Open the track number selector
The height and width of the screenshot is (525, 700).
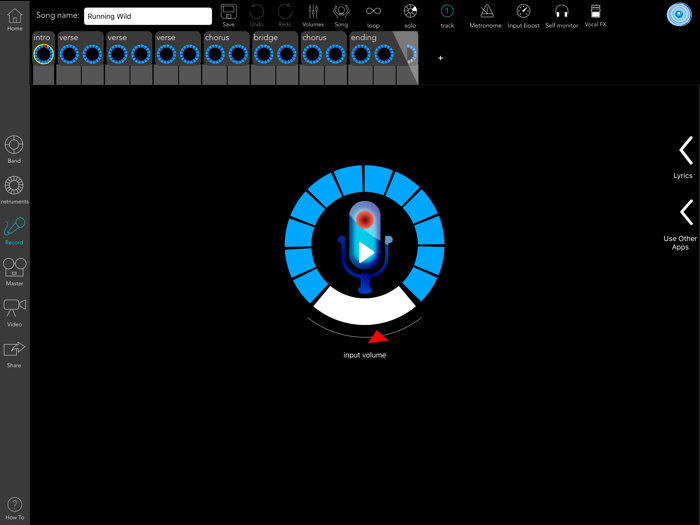point(447,14)
